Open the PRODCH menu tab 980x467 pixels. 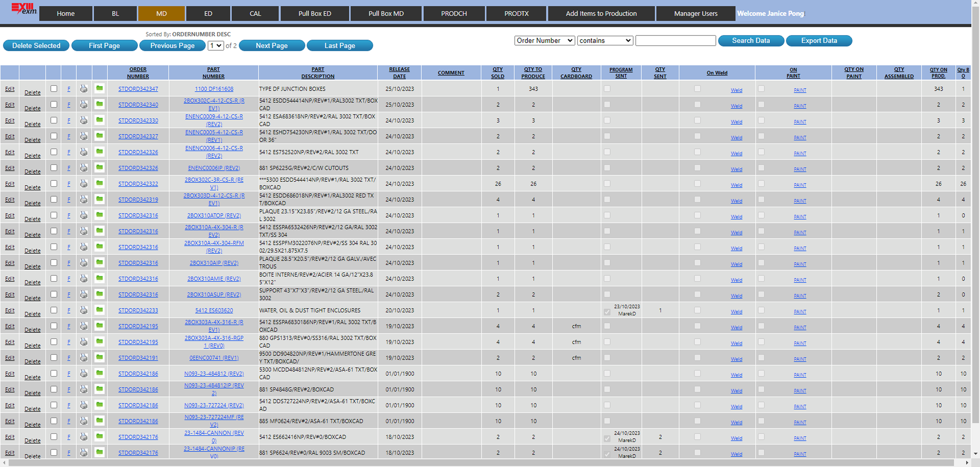click(454, 14)
